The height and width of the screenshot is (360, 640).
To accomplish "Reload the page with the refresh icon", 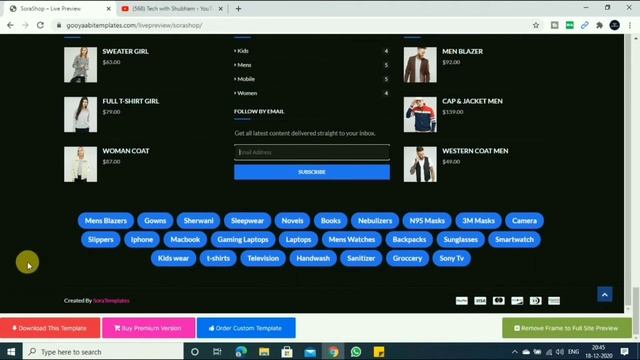I will click(x=40, y=25).
